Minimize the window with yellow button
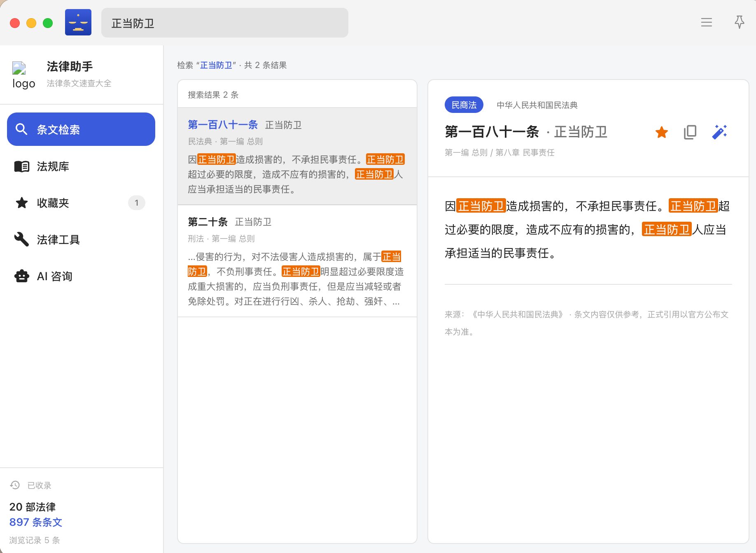Image resolution: width=756 pixels, height=553 pixels. (x=31, y=23)
